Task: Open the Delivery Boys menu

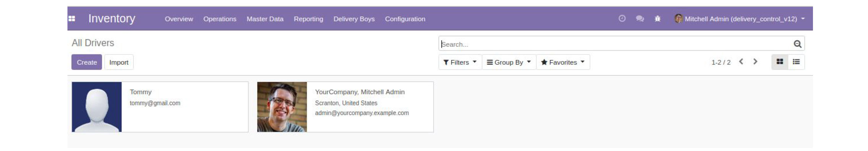Action: (x=354, y=19)
